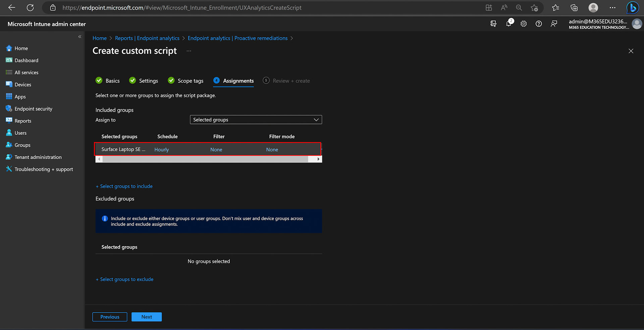Image resolution: width=644 pixels, height=330 pixels.
Task: Click the scrollbar right arrow
Action: (318, 159)
